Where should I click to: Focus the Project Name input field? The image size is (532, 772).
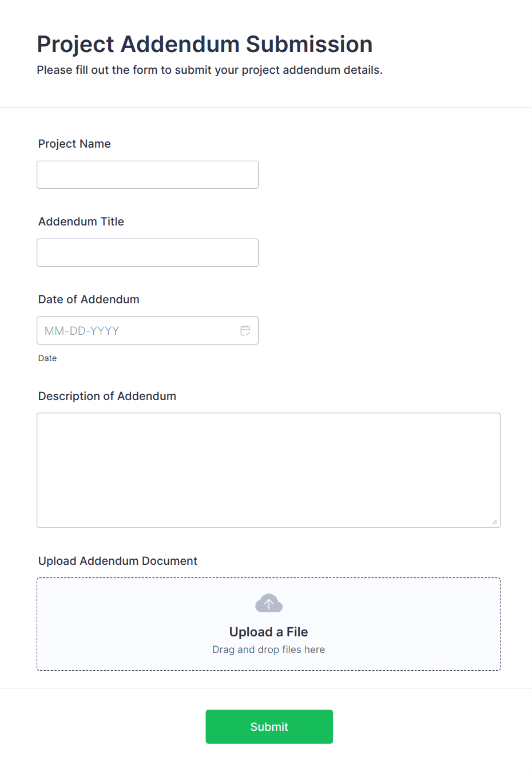tap(147, 175)
